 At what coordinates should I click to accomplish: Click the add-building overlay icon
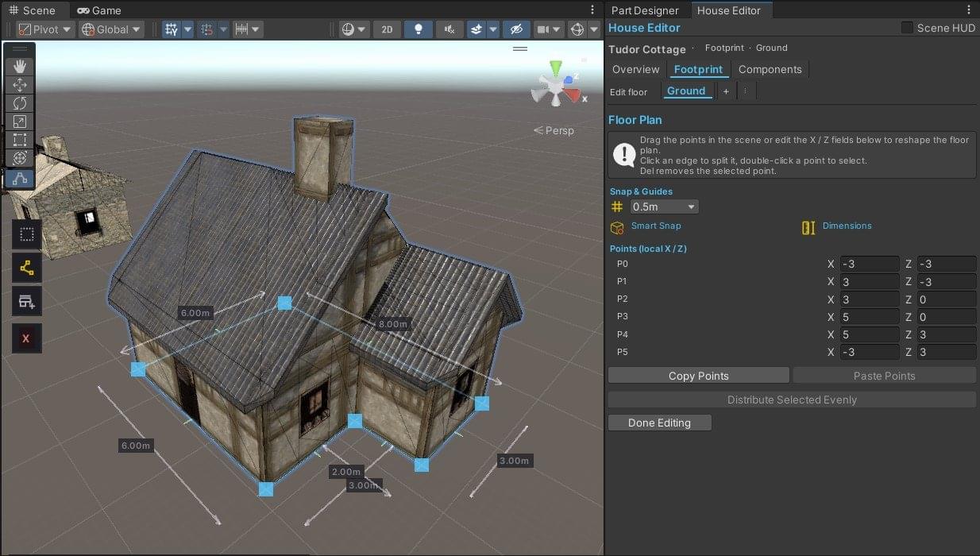27,302
